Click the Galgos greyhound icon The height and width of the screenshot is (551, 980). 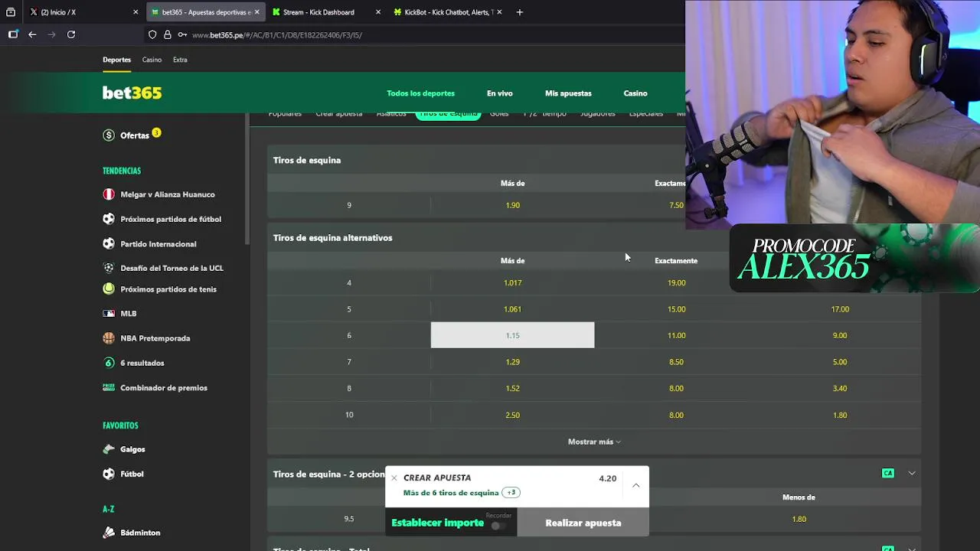pyautogui.click(x=109, y=449)
